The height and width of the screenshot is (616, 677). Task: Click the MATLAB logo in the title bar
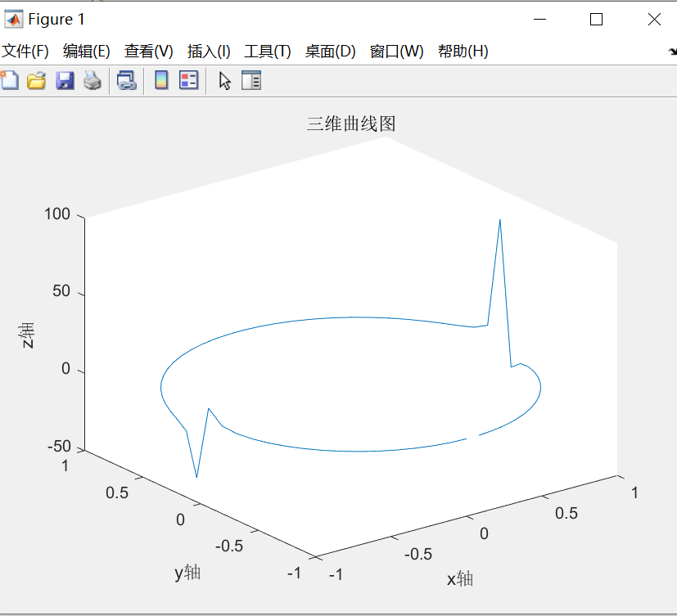coord(13,18)
